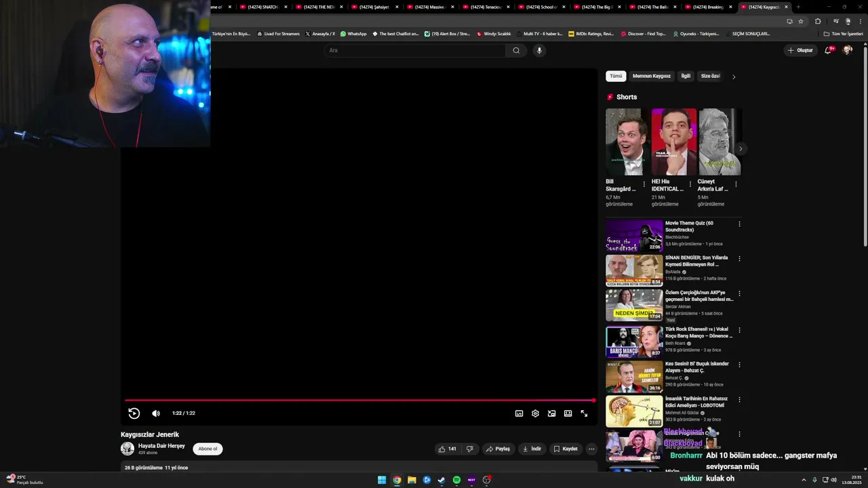
Task: Toggle theater mode in the player
Action: [x=568, y=413]
